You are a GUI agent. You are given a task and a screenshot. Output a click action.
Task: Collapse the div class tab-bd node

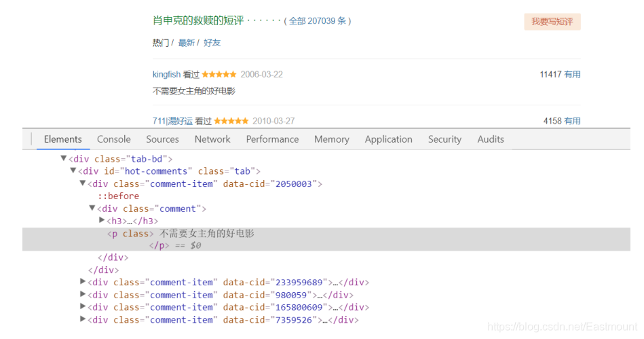64,158
